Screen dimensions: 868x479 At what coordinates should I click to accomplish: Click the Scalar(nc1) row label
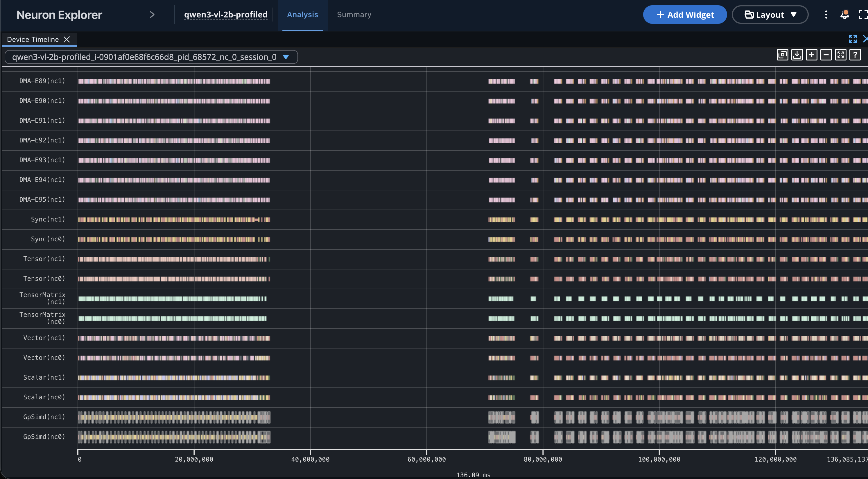44,378
